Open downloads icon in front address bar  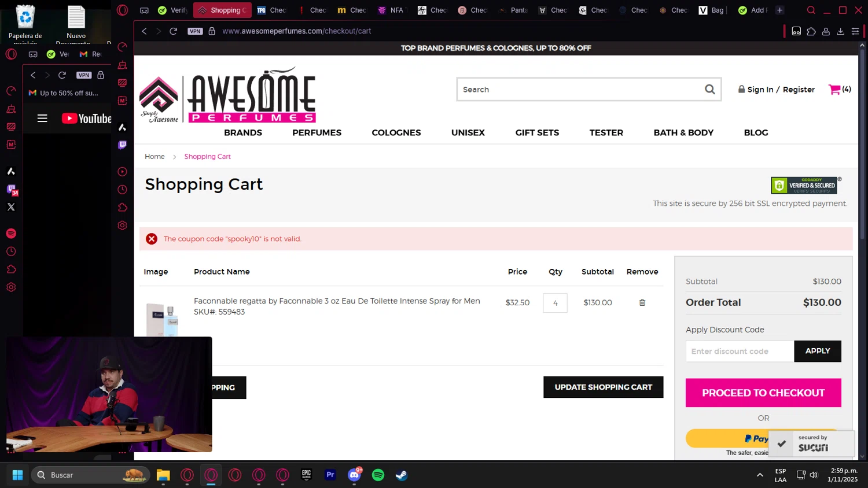click(840, 31)
